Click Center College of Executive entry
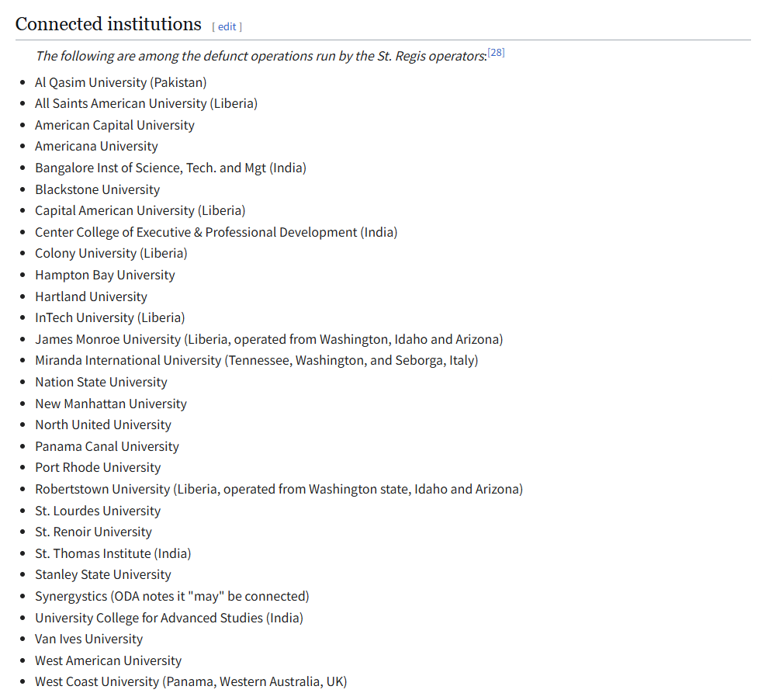772x700 pixels. pyautogui.click(x=216, y=232)
